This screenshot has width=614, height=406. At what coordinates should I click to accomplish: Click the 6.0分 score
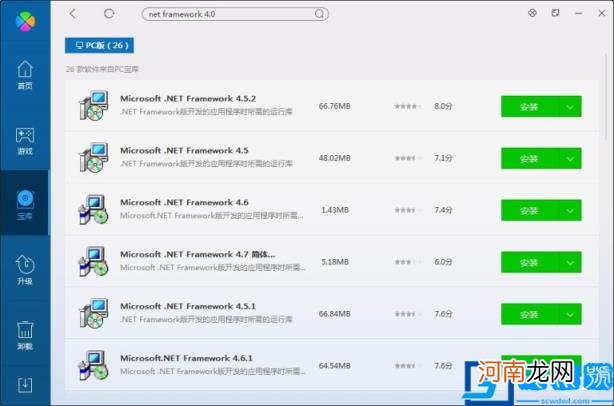[443, 262]
